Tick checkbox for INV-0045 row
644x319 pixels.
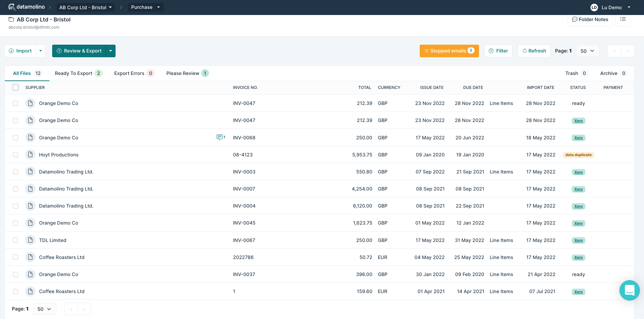(x=16, y=223)
